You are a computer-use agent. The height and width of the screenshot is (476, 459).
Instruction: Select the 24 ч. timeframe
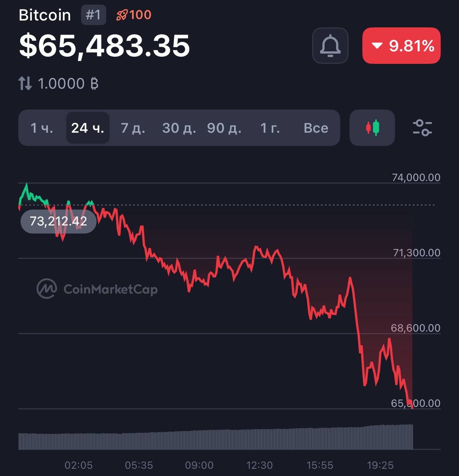click(x=88, y=128)
